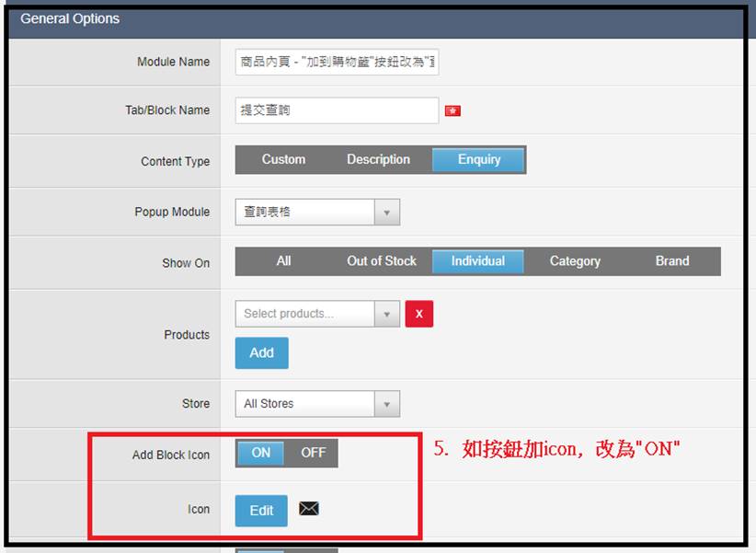Image resolution: width=756 pixels, height=553 pixels.
Task: Open the Store dropdown list
Action: pos(386,403)
